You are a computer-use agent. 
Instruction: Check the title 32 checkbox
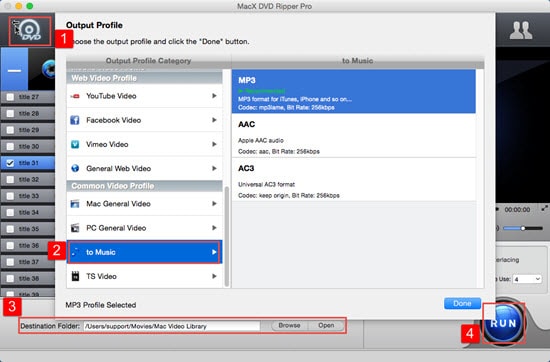pos(11,180)
